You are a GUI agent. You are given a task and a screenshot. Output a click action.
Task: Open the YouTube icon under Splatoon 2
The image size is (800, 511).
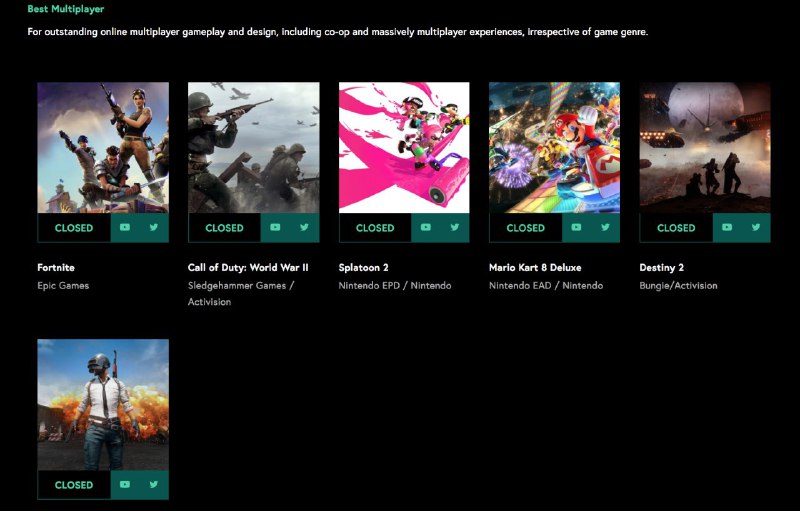[x=426, y=227]
